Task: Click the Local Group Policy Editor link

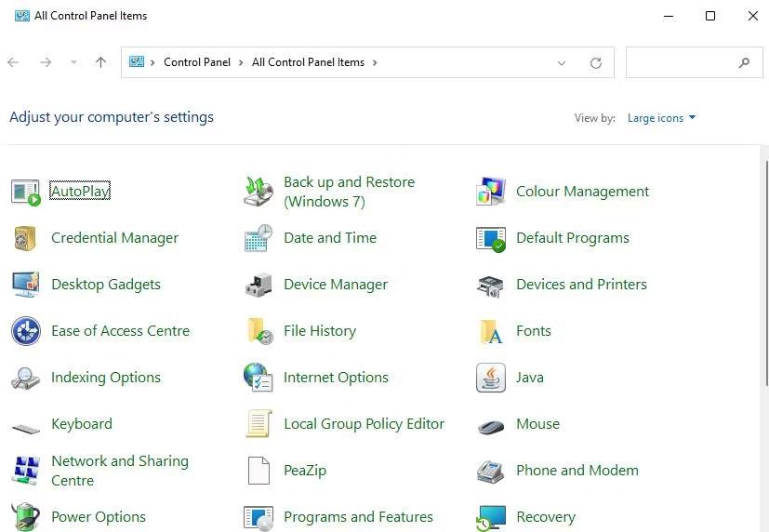Action: click(x=364, y=423)
